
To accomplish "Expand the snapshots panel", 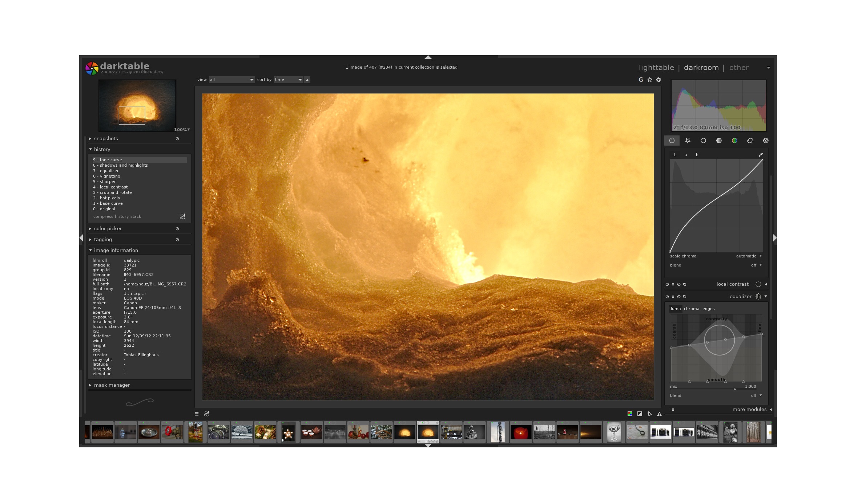I will [x=106, y=138].
